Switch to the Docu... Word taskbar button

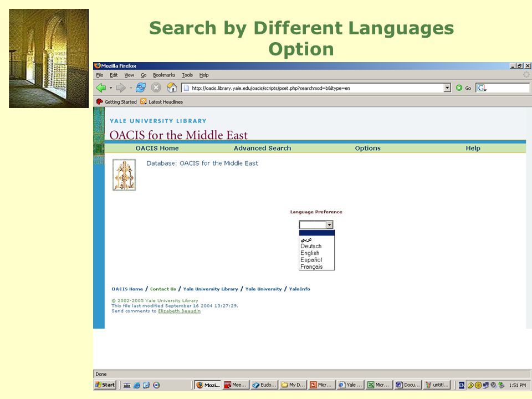(408, 385)
